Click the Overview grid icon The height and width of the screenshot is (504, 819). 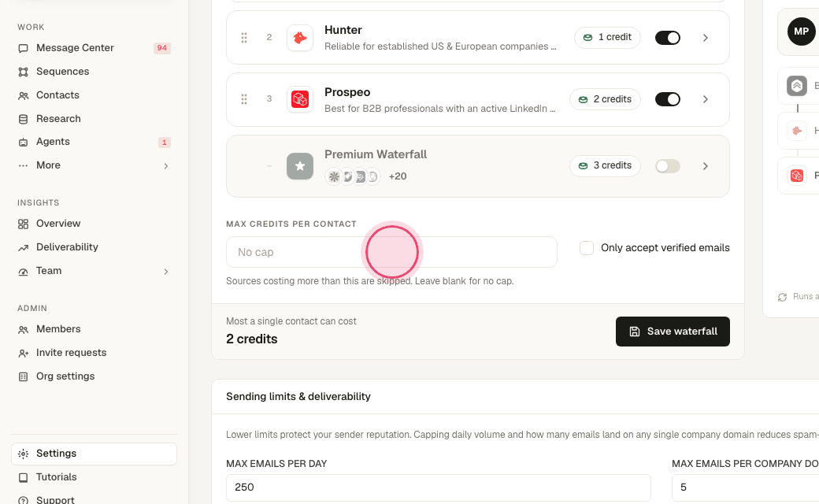tap(23, 224)
